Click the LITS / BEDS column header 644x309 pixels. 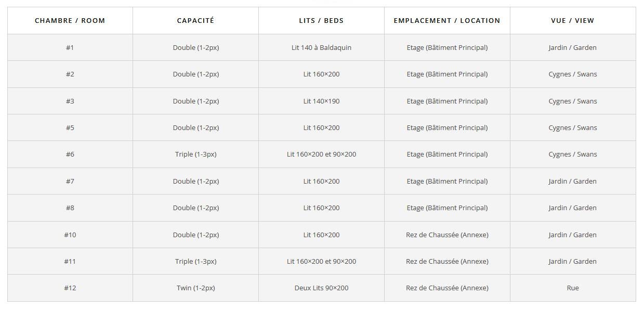(x=321, y=21)
